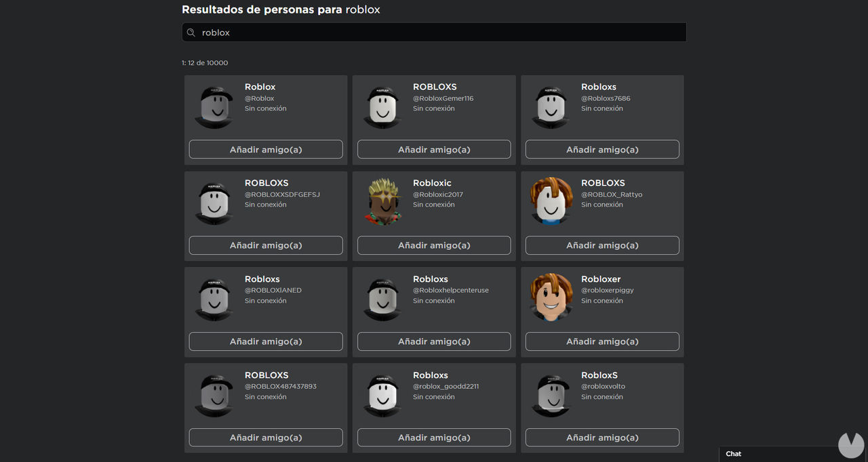Click username @robloxvolto text
The image size is (868, 462).
point(604,387)
